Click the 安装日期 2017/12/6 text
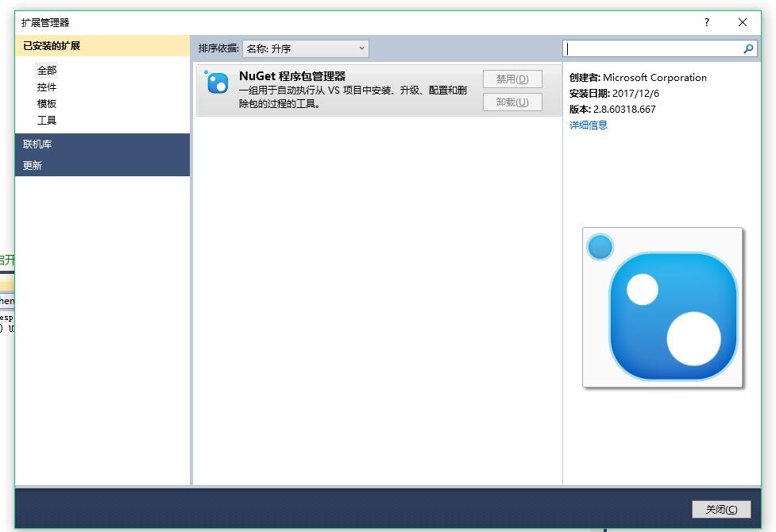The image size is (776, 532). [614, 93]
